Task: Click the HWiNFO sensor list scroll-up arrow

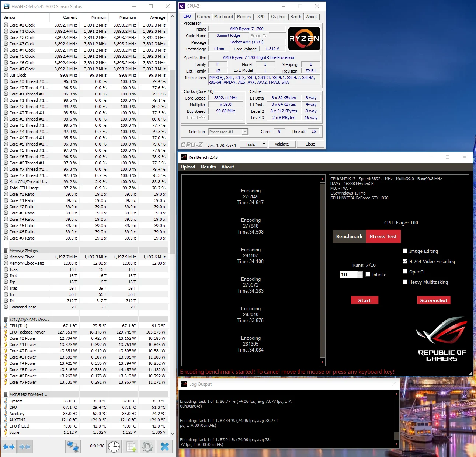Action: coord(172,17)
